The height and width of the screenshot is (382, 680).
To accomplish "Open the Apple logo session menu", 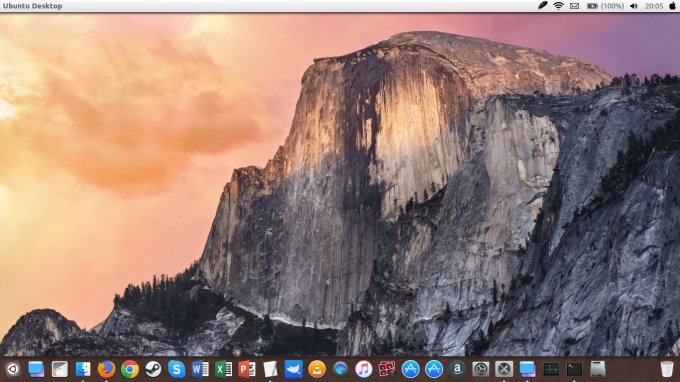I will pos(672,6).
